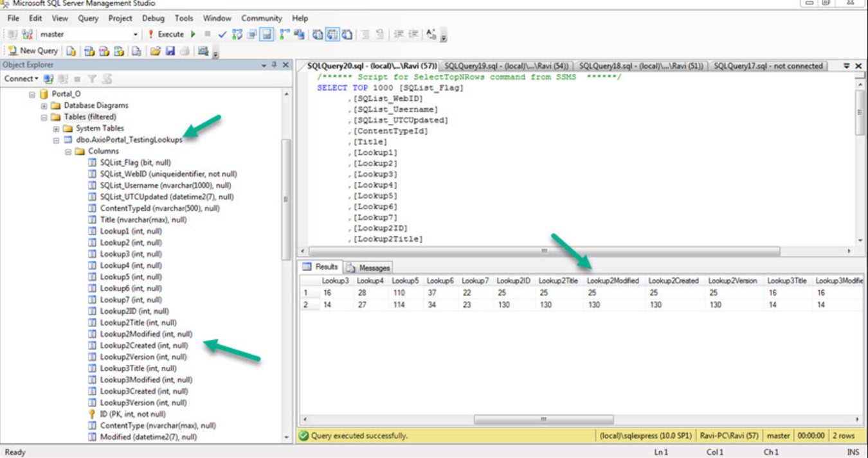Image resolution: width=868 pixels, height=458 pixels.
Task: Click the New Query button
Action: [x=33, y=51]
